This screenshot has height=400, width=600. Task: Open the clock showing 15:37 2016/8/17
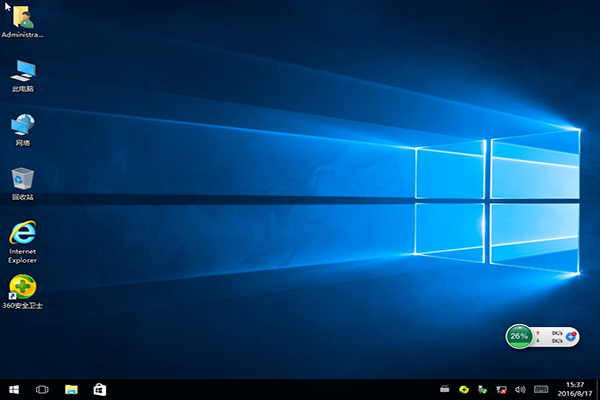tap(574, 389)
